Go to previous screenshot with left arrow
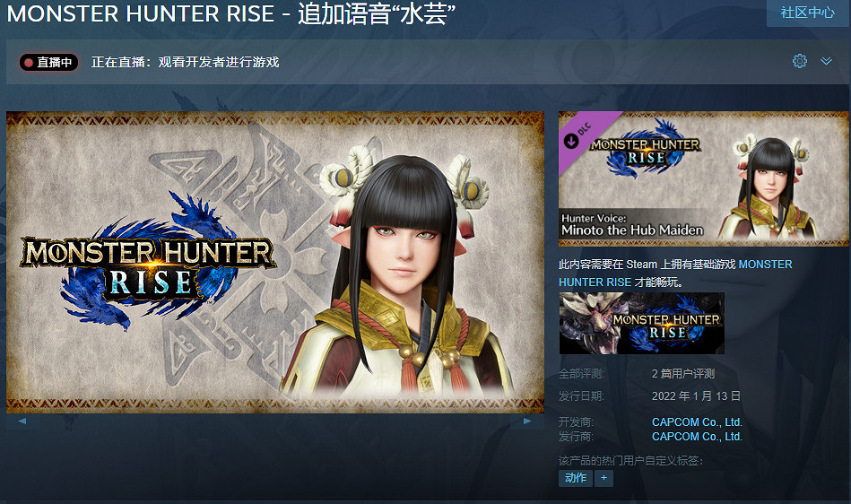The image size is (851, 504). 22,421
